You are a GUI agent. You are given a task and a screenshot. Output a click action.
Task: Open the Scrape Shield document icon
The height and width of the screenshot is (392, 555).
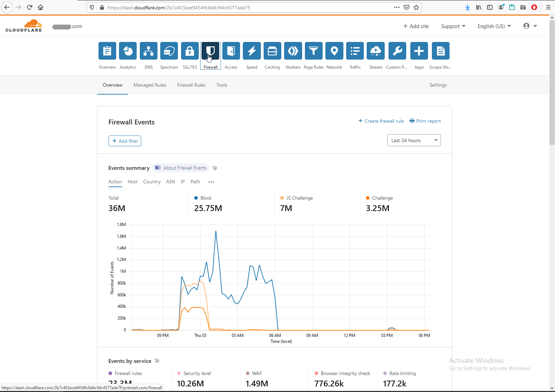(x=441, y=51)
